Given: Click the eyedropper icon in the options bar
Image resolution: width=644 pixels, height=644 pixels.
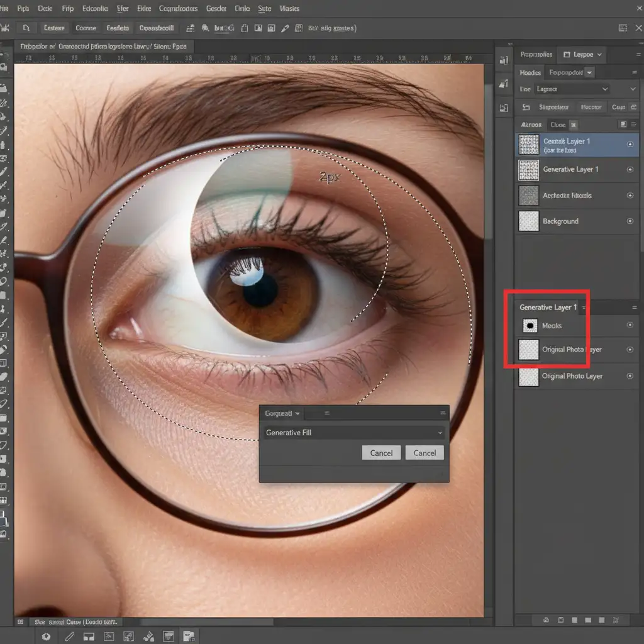Looking at the screenshot, I should [285, 28].
